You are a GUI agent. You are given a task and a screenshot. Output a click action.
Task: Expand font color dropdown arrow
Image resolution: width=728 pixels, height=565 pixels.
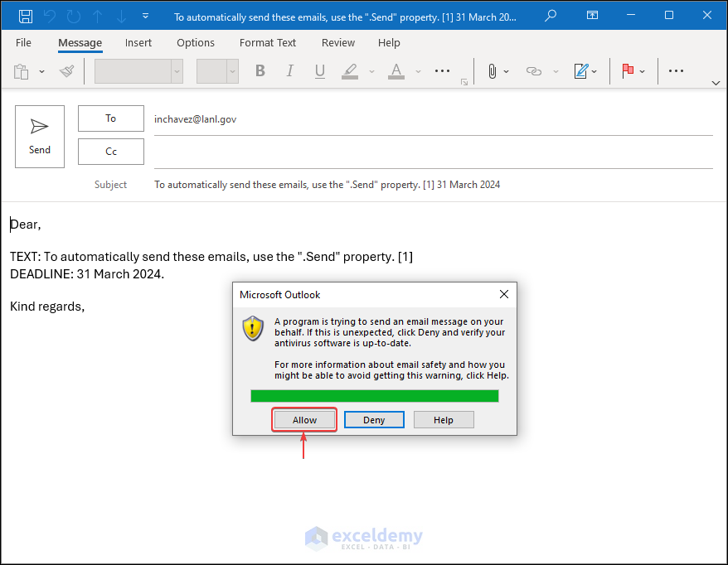point(418,71)
